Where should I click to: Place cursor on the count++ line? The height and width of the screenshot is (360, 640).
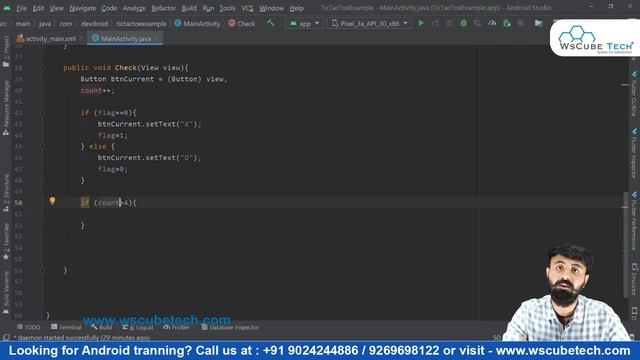98,91
